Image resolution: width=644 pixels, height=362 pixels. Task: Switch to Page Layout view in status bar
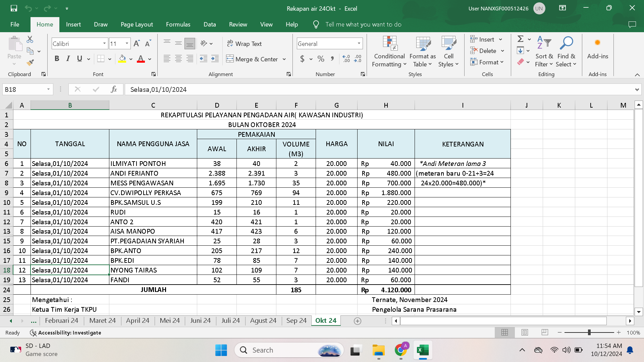click(525, 333)
